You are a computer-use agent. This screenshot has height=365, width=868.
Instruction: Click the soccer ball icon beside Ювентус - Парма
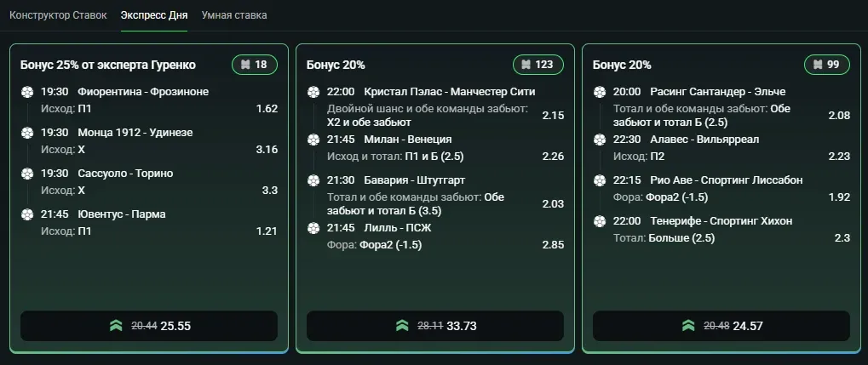tap(27, 214)
